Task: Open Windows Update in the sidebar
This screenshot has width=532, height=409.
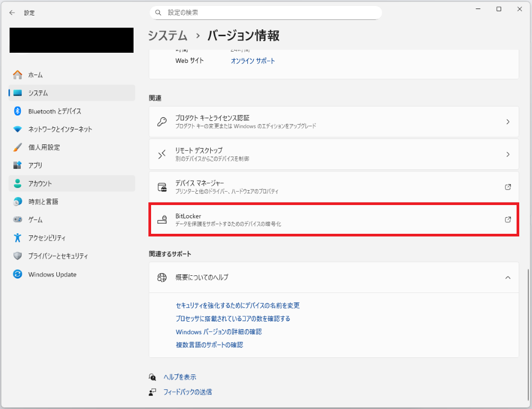Action: pos(52,274)
